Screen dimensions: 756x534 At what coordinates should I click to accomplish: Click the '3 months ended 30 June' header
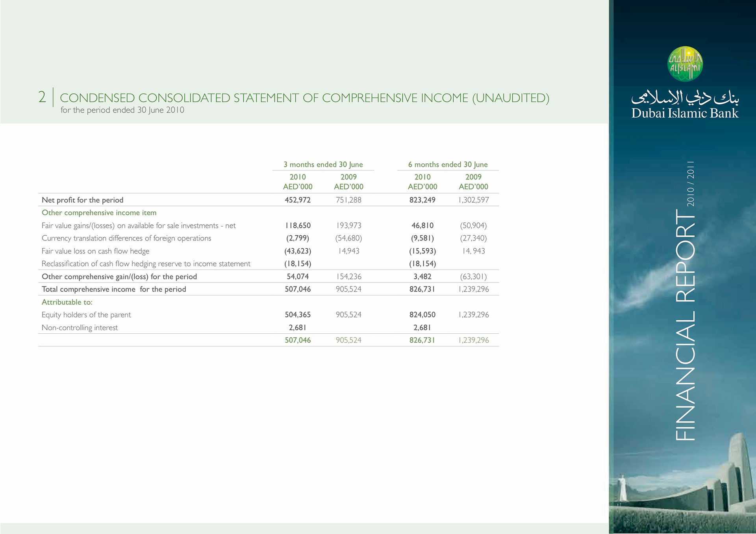(323, 164)
